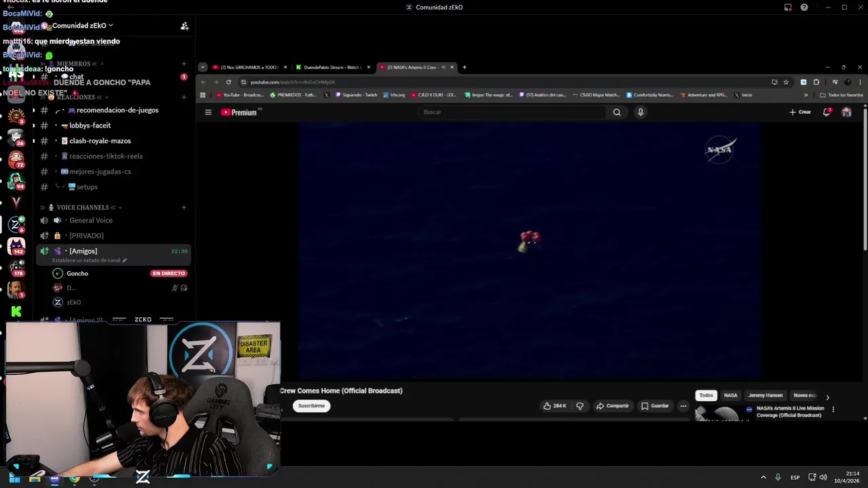Open taskbar volume speaker icon

click(x=823, y=477)
